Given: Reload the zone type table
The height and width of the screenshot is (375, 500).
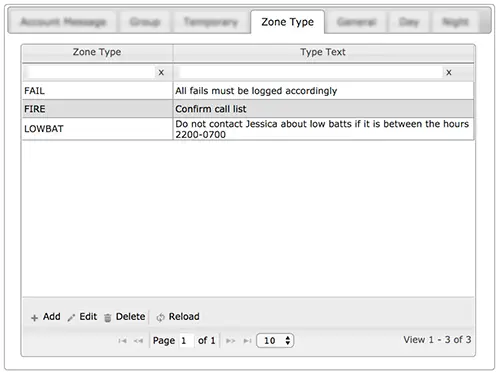Looking at the screenshot, I should pos(178,317).
